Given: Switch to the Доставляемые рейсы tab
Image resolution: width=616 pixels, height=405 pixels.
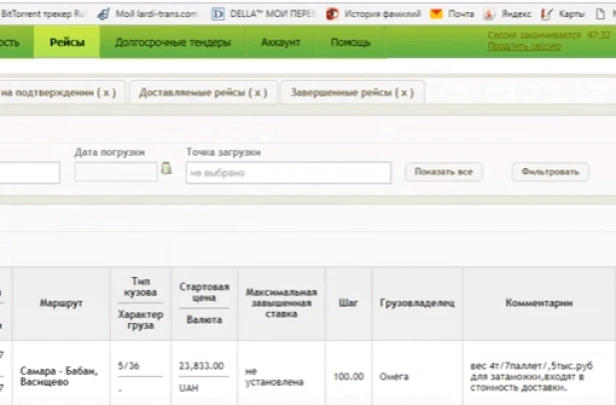Looking at the screenshot, I should tap(203, 92).
